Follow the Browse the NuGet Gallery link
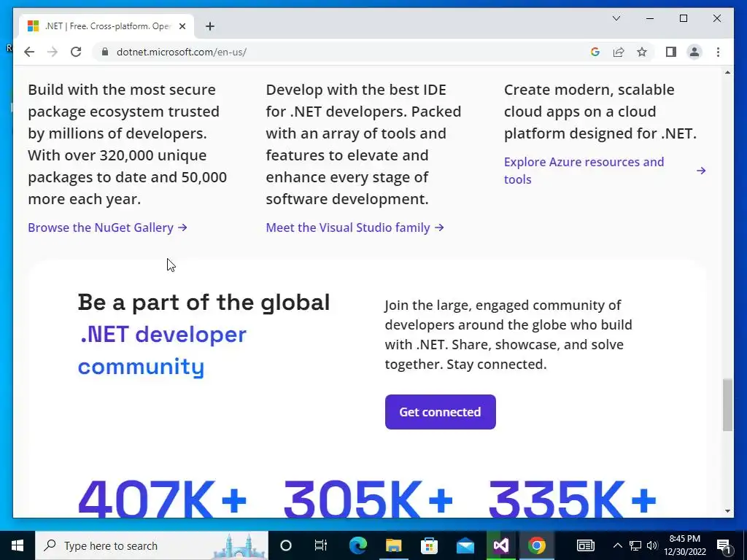 tap(107, 227)
